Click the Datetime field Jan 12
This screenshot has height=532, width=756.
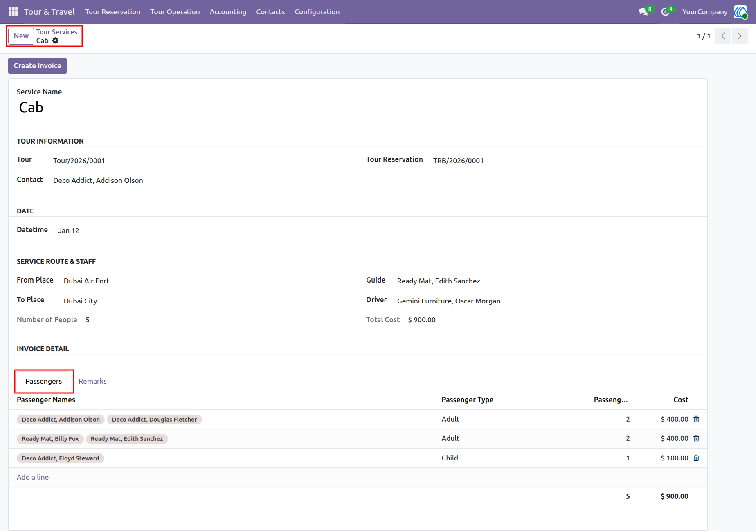[x=69, y=231]
